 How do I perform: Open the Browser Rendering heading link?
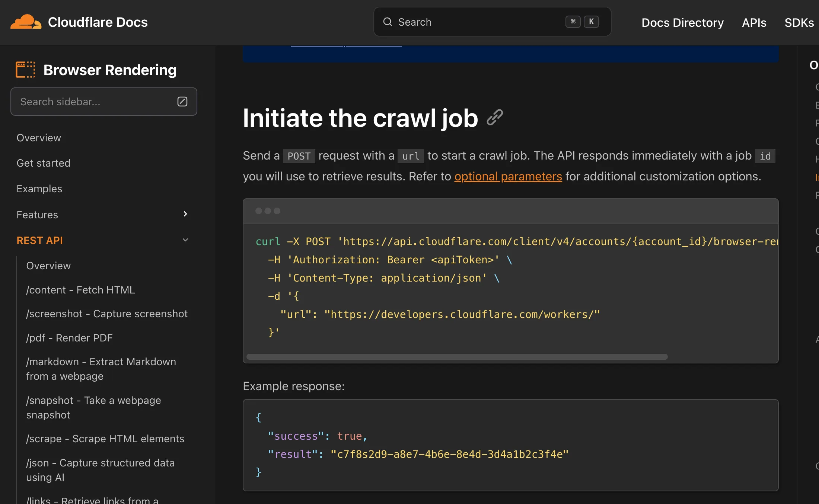pyautogui.click(x=110, y=70)
